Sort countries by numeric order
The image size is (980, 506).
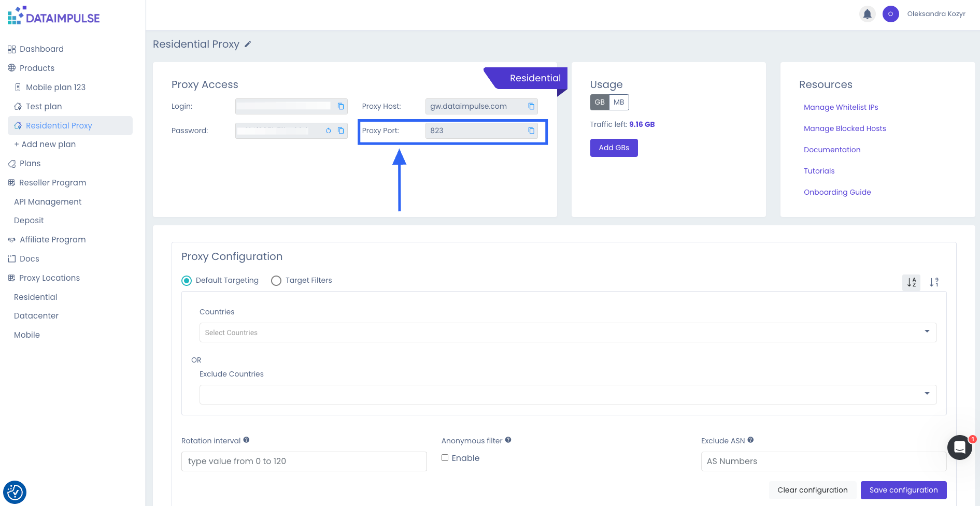(934, 282)
